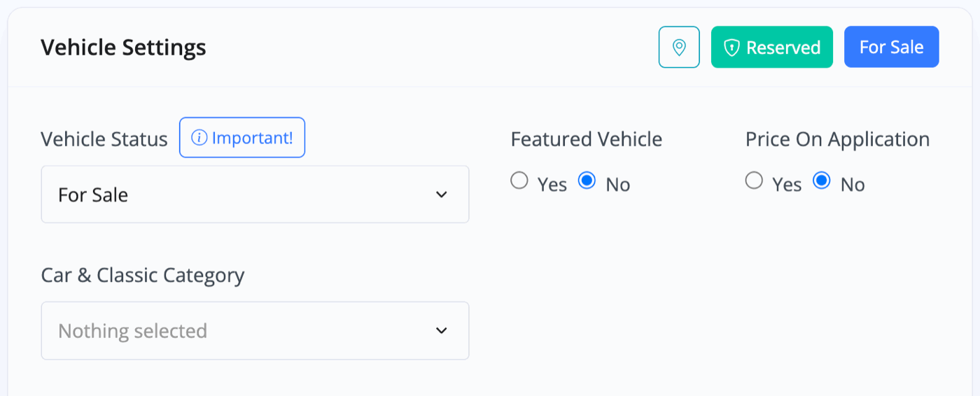Open the Vehicle Status dropdown showing For Sale
Image resolution: width=980 pixels, height=396 pixels.
tap(255, 195)
